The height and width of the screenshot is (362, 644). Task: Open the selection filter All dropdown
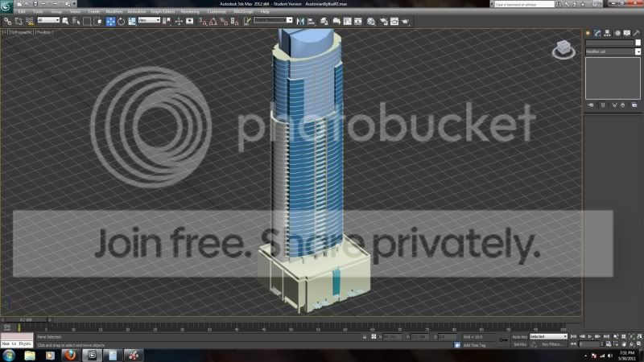point(48,20)
